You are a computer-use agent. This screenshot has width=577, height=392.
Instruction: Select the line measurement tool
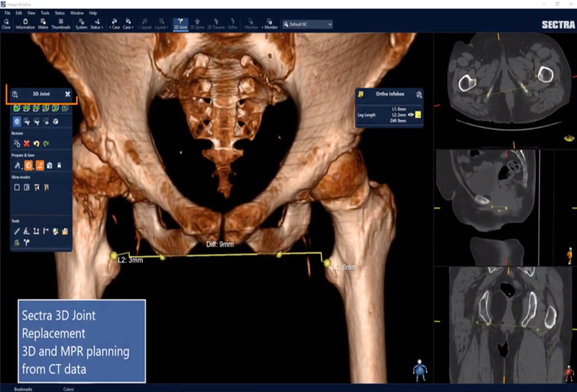(x=17, y=232)
